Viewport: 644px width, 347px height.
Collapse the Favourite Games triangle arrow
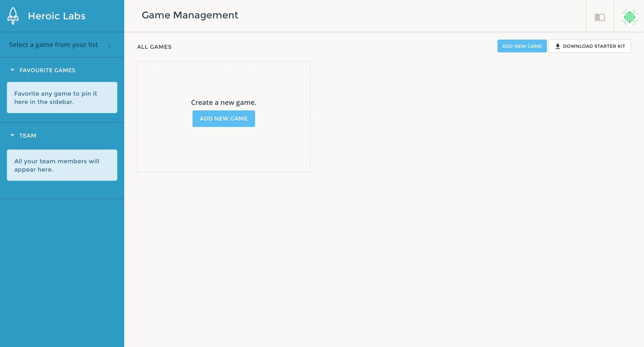tap(12, 70)
